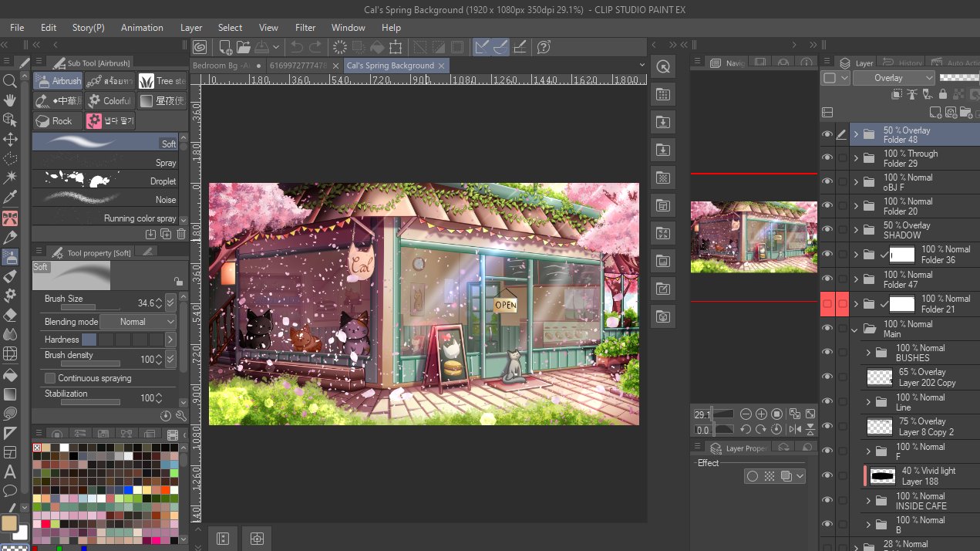Open the Clip Studio launcher icon

click(x=200, y=47)
